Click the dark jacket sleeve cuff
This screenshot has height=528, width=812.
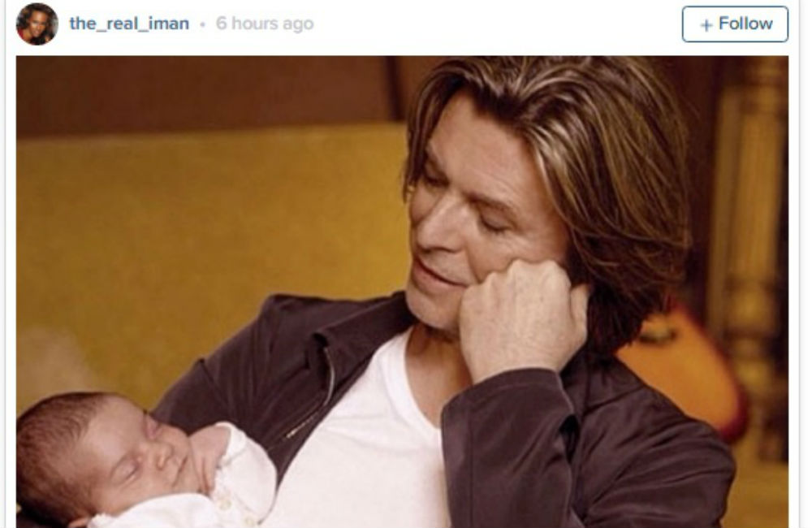click(508, 405)
